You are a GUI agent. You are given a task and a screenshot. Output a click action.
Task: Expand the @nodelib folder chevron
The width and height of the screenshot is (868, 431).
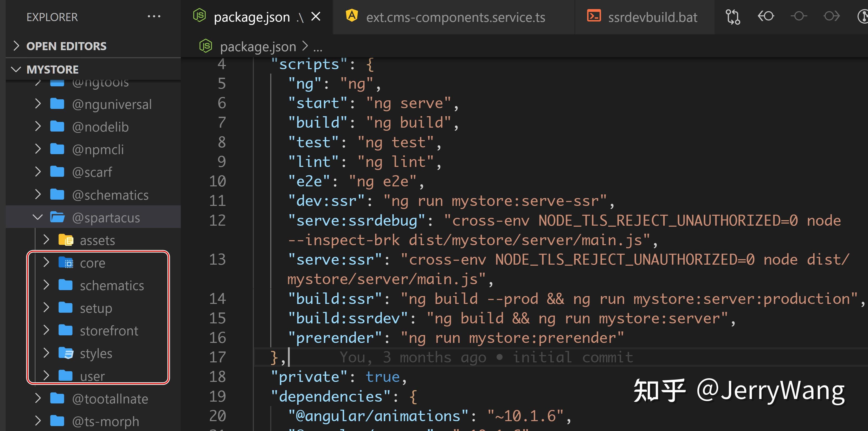click(x=38, y=127)
